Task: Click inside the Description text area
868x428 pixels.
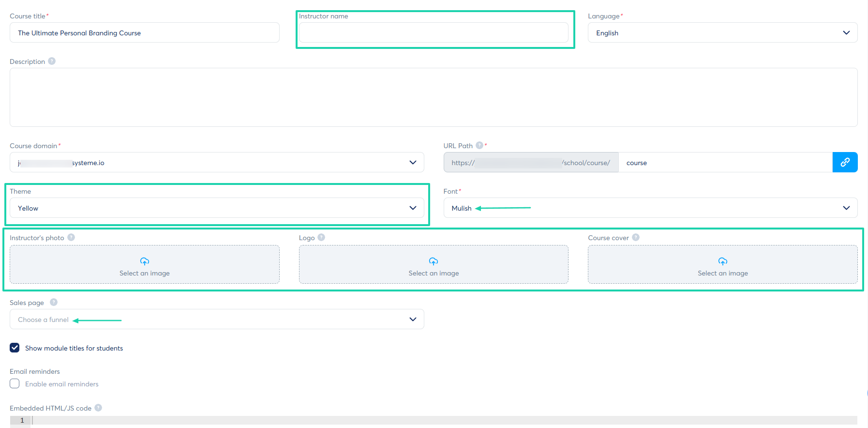Action: (x=434, y=97)
